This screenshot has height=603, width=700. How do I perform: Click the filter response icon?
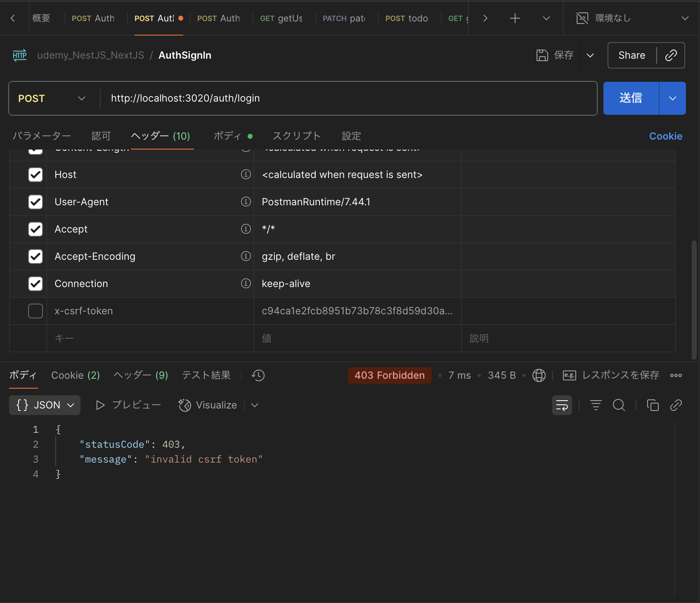pyautogui.click(x=596, y=405)
